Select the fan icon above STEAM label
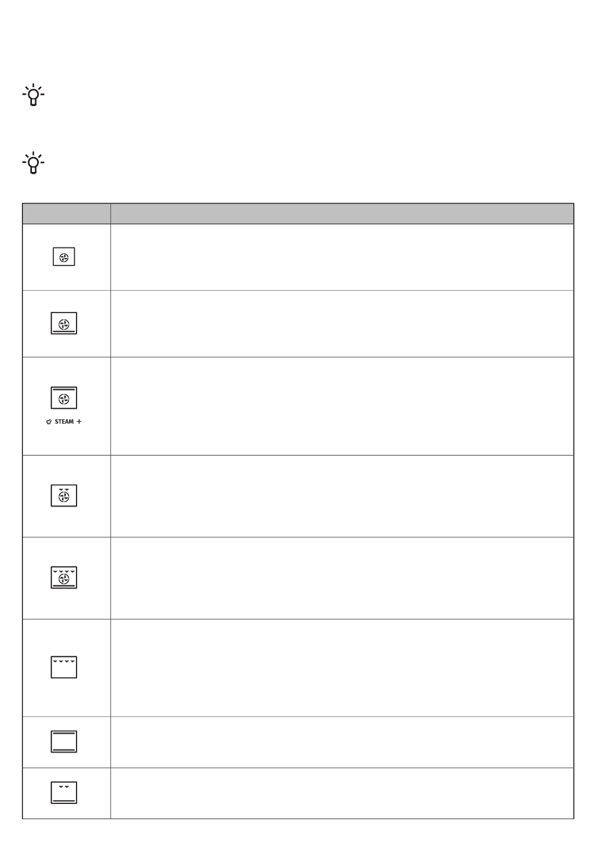This screenshot has height=868, width=596. coord(64,398)
